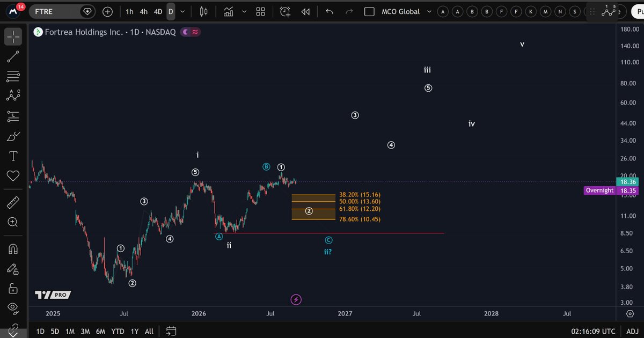Viewport: 644px width, 338px height.
Task: Select the All date range
Action: pos(149,332)
